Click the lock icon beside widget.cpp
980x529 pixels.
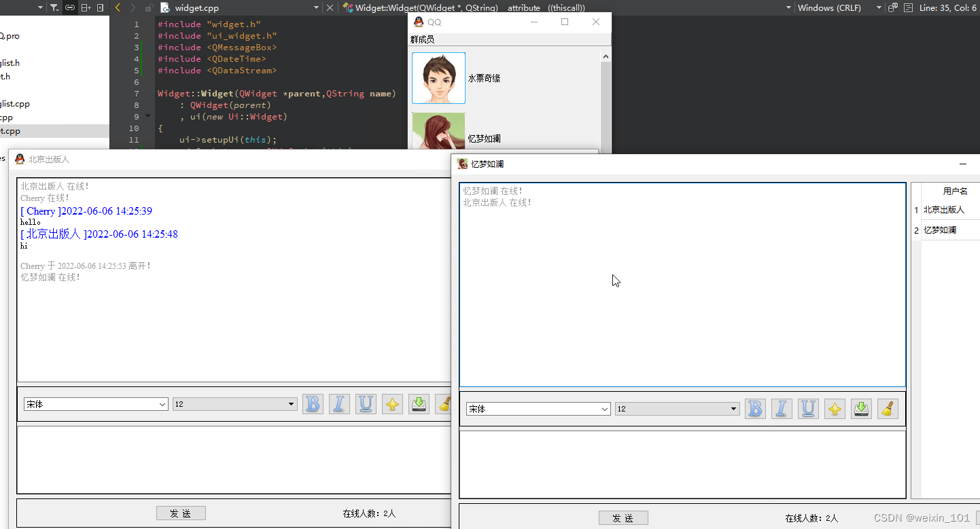149,7
